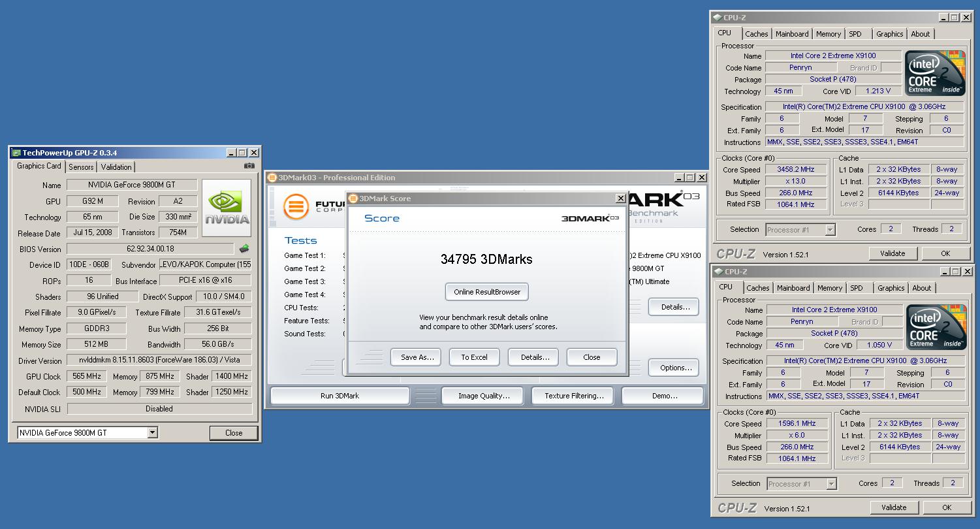
Task: Open Caches tab in top CPU-Z
Action: pos(757,34)
